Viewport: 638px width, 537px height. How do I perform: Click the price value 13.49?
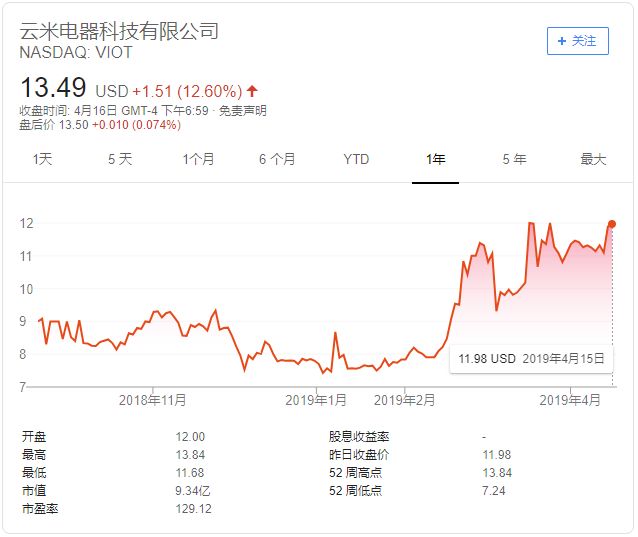53,87
